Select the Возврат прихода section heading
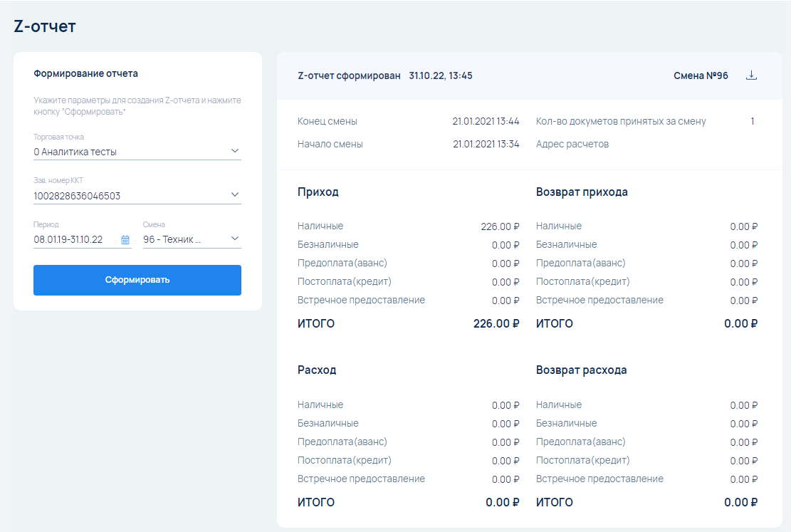The width and height of the screenshot is (791, 532). pos(582,192)
